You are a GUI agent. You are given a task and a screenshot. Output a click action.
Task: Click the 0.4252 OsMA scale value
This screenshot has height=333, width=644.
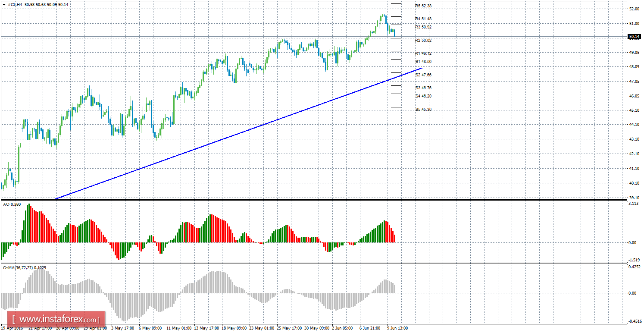coord(635,267)
